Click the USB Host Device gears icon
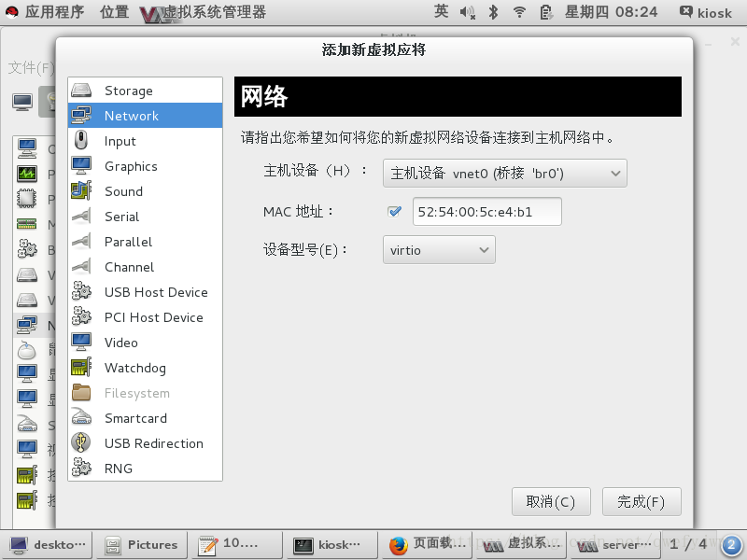The image size is (747, 560). coord(81,291)
